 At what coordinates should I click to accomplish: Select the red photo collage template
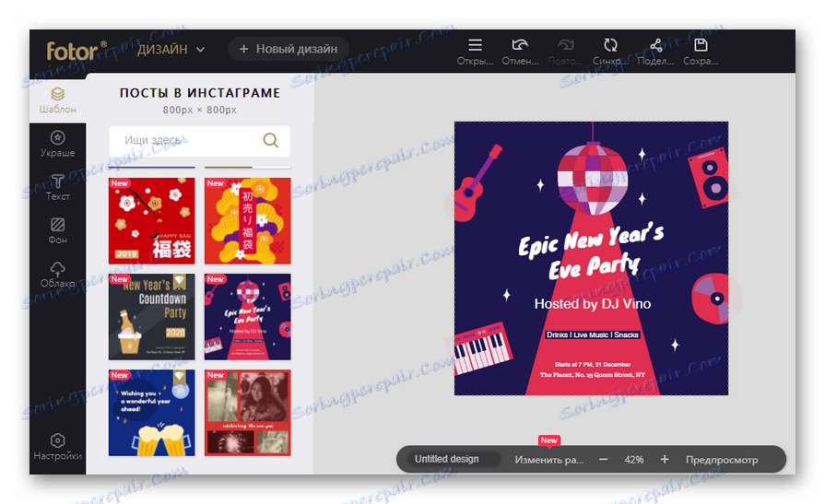(247, 413)
